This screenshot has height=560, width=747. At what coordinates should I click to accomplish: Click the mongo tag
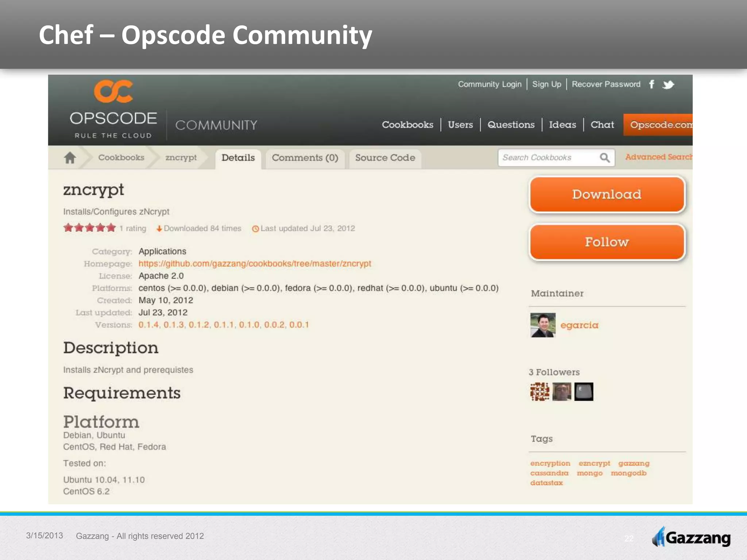589,473
